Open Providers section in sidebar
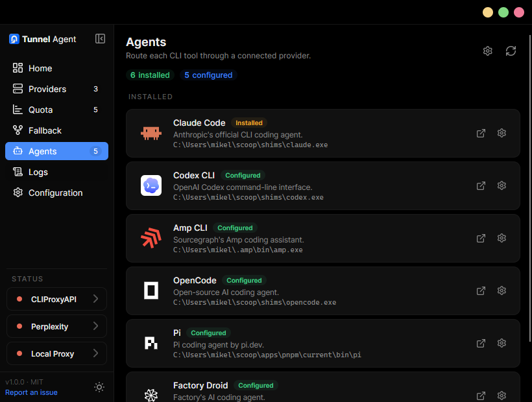This screenshot has height=402, width=532. coord(56,89)
